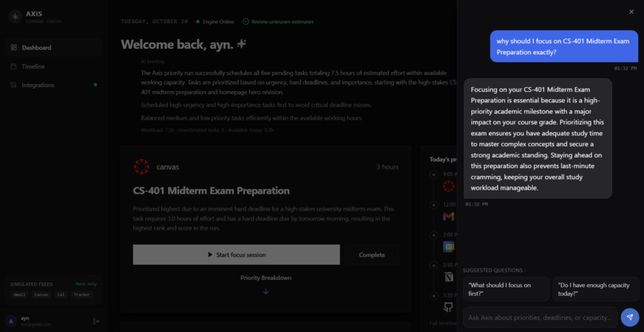Click the Google Calendar icon at 2:00 in timeline
The width and height of the screenshot is (644, 332).
pos(448,247)
